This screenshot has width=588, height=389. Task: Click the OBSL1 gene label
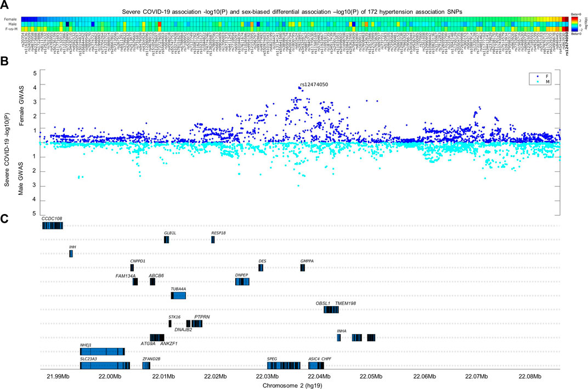[x=323, y=303]
